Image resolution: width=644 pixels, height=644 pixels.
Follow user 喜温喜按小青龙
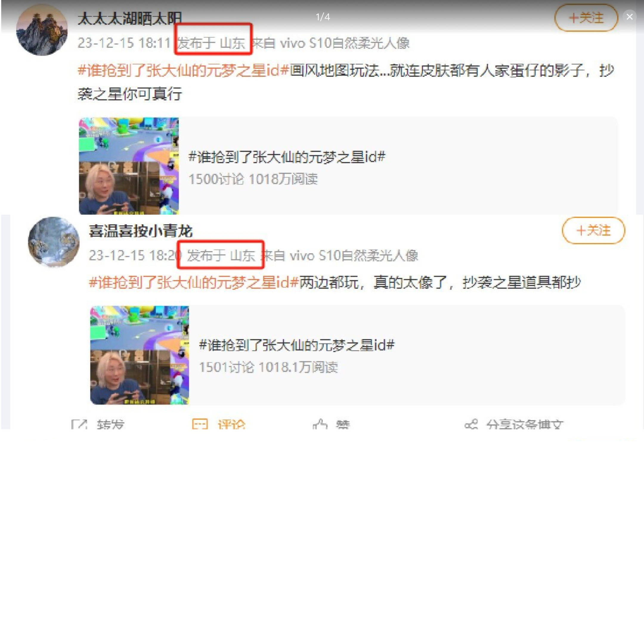pos(593,230)
